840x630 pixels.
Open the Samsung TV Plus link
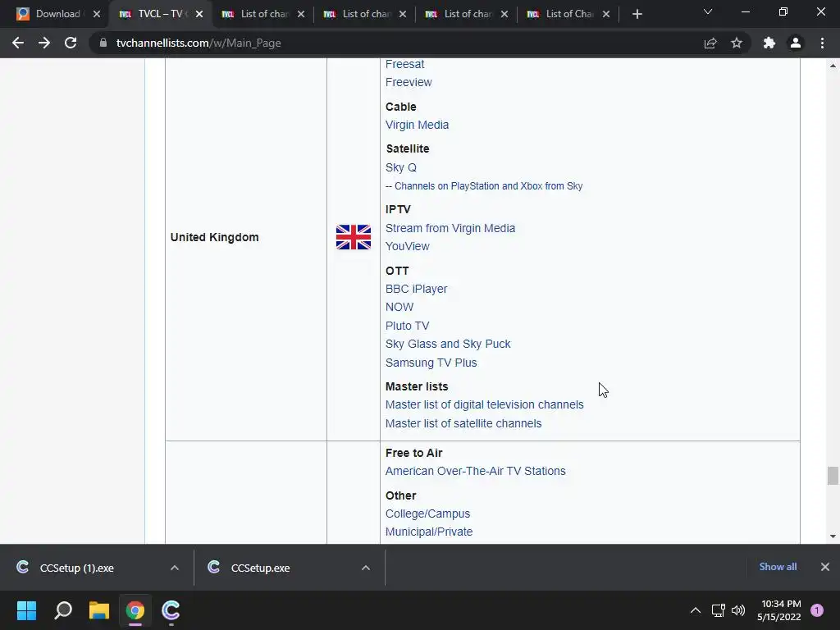coord(431,363)
